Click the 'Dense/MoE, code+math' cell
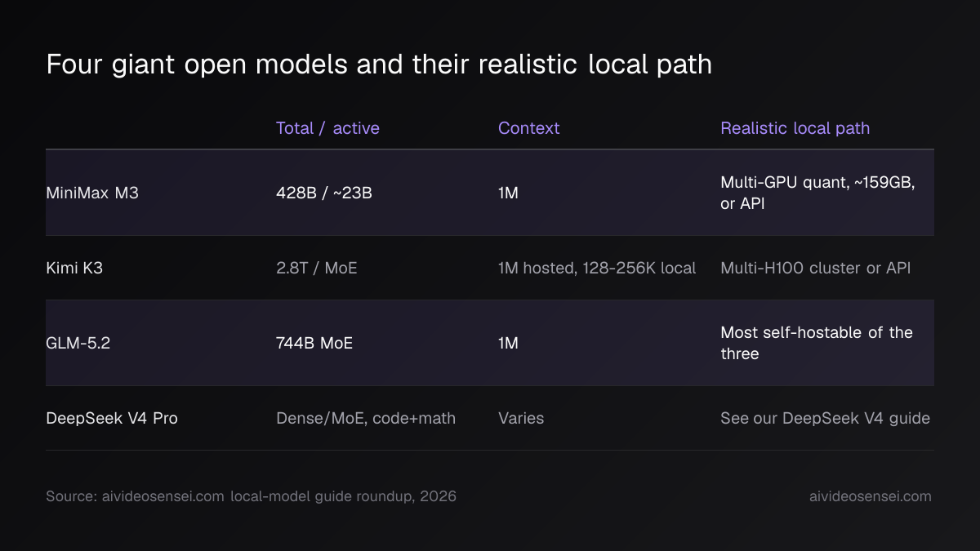Screen dimensions: 980x551 [x=366, y=418]
